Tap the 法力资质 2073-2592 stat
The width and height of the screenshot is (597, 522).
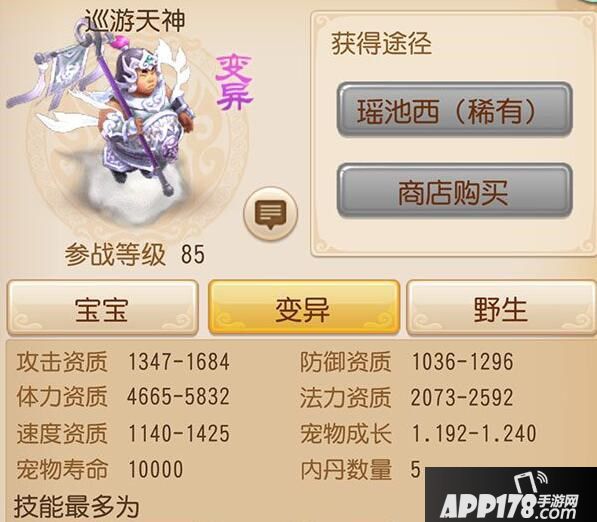click(407, 397)
